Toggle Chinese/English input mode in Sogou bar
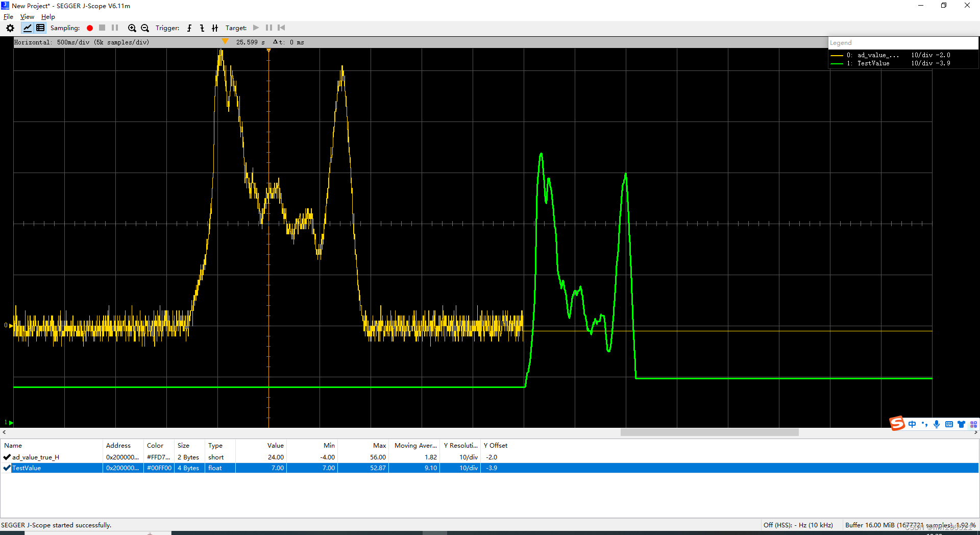The image size is (980, 535). click(x=912, y=424)
